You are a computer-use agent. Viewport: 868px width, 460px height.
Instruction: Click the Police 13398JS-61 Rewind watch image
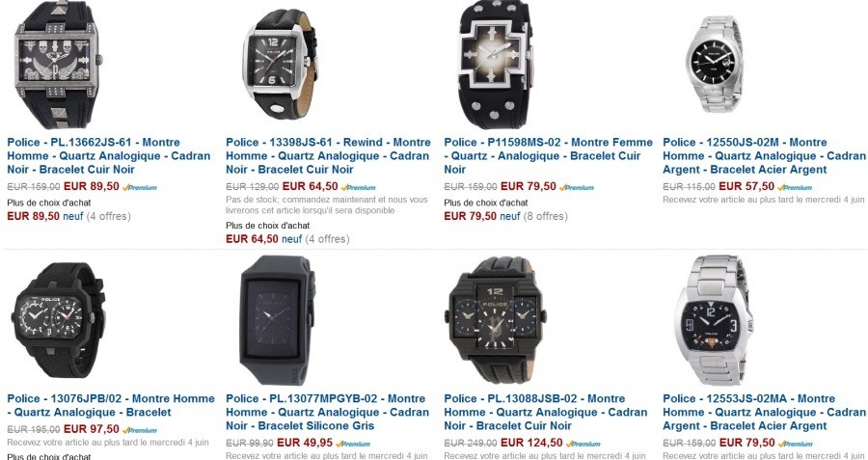pyautogui.click(x=280, y=64)
